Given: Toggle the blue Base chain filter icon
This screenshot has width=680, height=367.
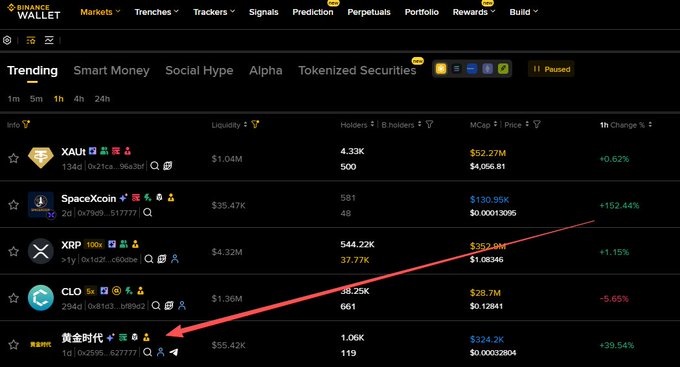Looking at the screenshot, I should 472,69.
